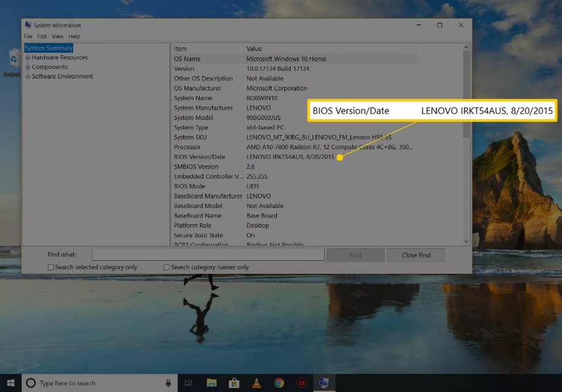Image resolution: width=562 pixels, height=392 pixels.
Task: Click the UEFI value
Action: tap(253, 187)
